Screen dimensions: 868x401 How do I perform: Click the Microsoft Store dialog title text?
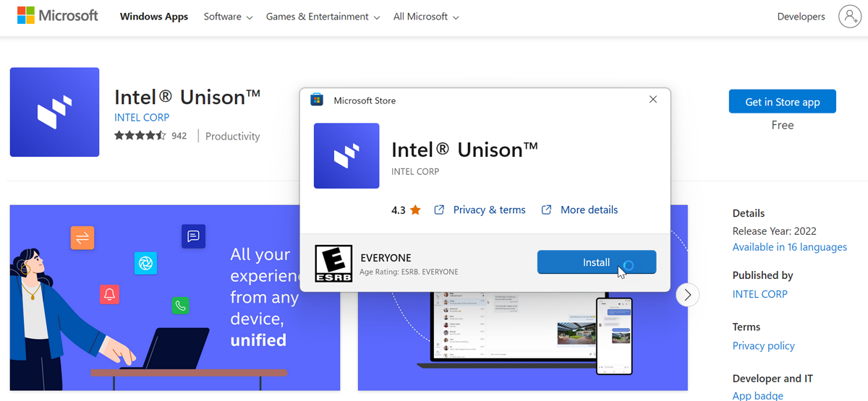pyautogui.click(x=365, y=100)
